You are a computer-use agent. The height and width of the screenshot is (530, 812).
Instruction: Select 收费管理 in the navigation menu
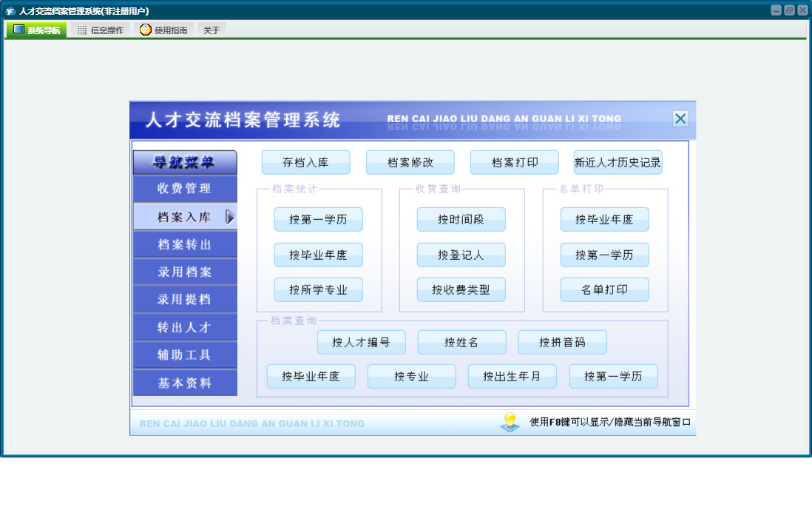185,188
